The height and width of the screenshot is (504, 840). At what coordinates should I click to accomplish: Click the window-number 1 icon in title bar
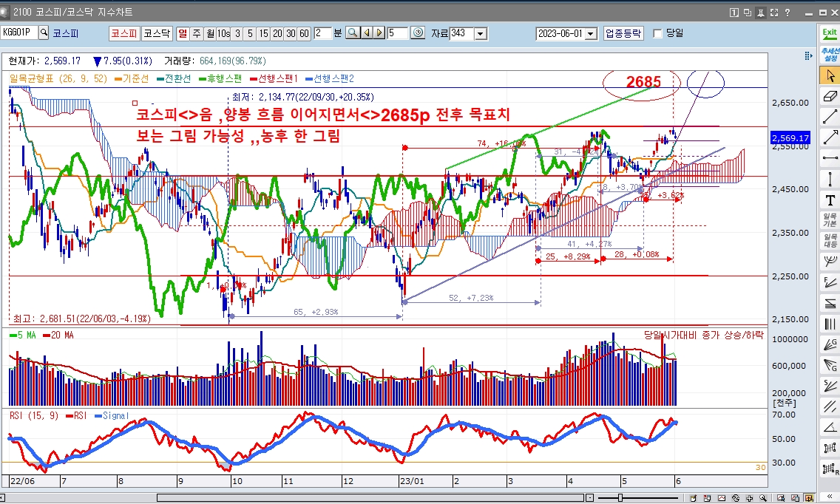click(x=734, y=13)
